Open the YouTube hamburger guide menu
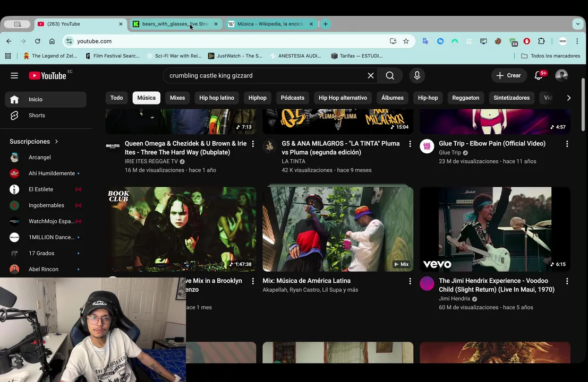588x382 pixels. tap(14, 76)
